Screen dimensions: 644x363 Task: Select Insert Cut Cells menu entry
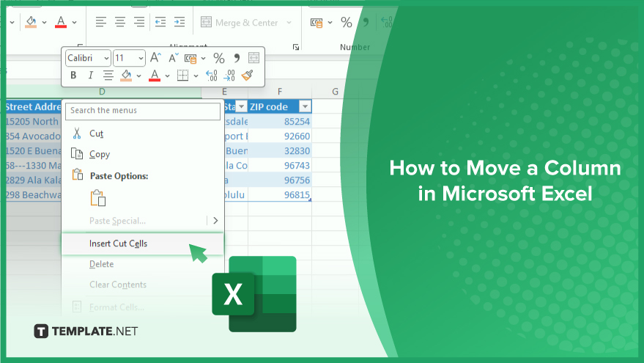[142, 243]
